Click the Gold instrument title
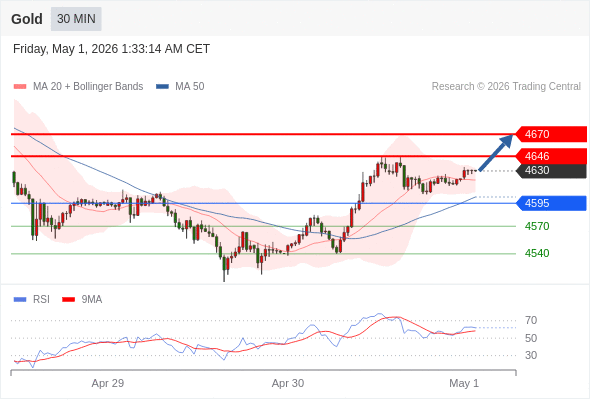The width and height of the screenshot is (590, 400). (x=27, y=19)
